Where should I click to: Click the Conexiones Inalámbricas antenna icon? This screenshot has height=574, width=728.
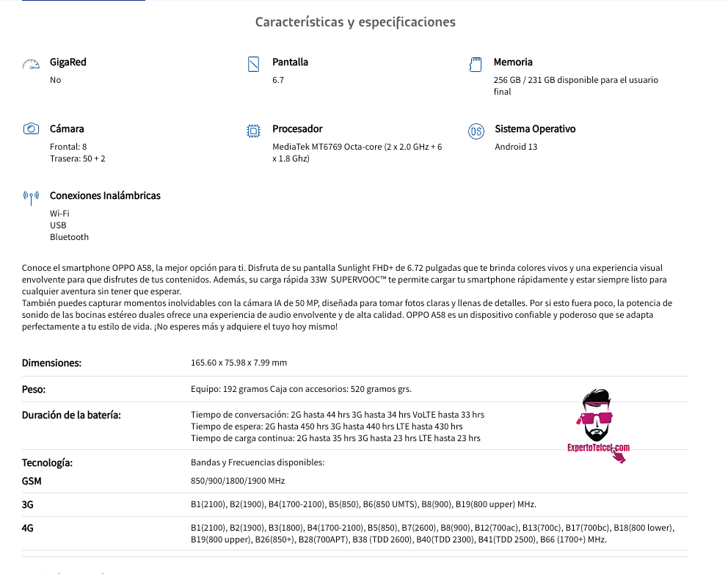pos(31,198)
